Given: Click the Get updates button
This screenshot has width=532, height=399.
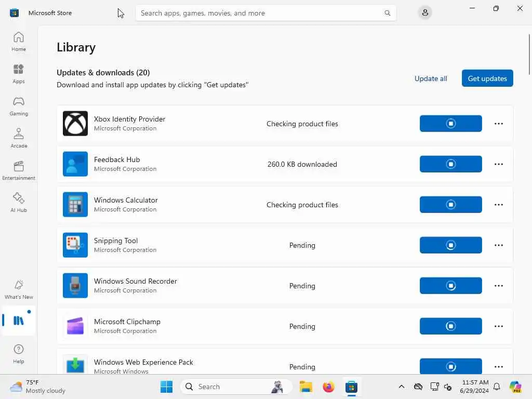Looking at the screenshot, I should [x=487, y=78].
